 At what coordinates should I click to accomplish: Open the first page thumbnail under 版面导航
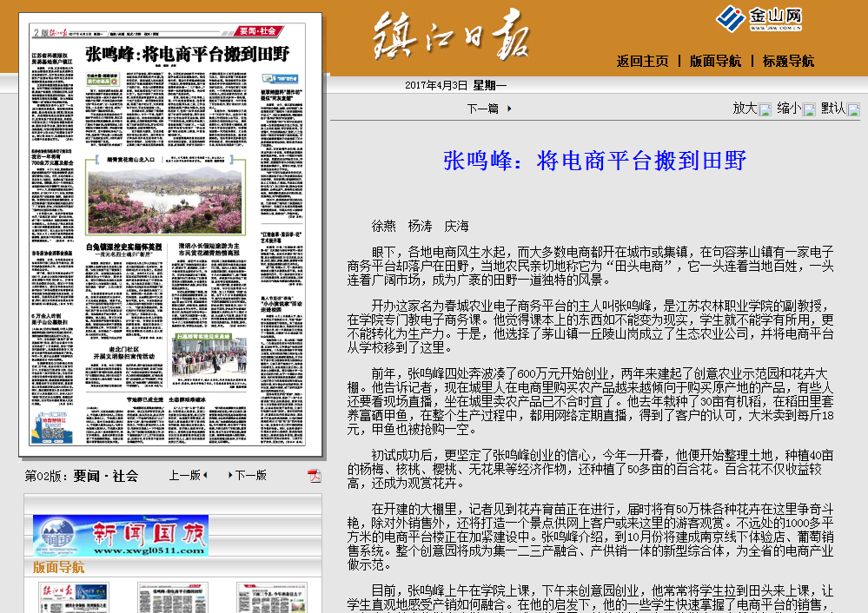(72, 597)
